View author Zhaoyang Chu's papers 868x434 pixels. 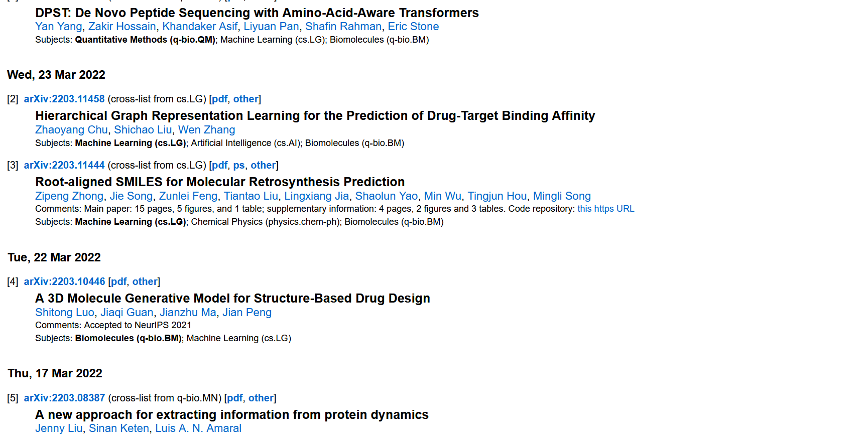pyautogui.click(x=71, y=130)
